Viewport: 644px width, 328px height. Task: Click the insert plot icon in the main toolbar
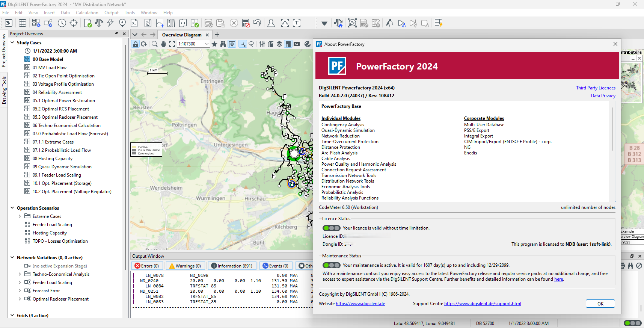(160, 23)
